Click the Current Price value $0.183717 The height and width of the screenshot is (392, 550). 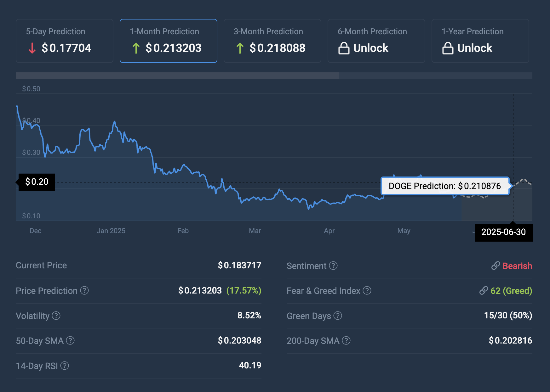pos(239,265)
